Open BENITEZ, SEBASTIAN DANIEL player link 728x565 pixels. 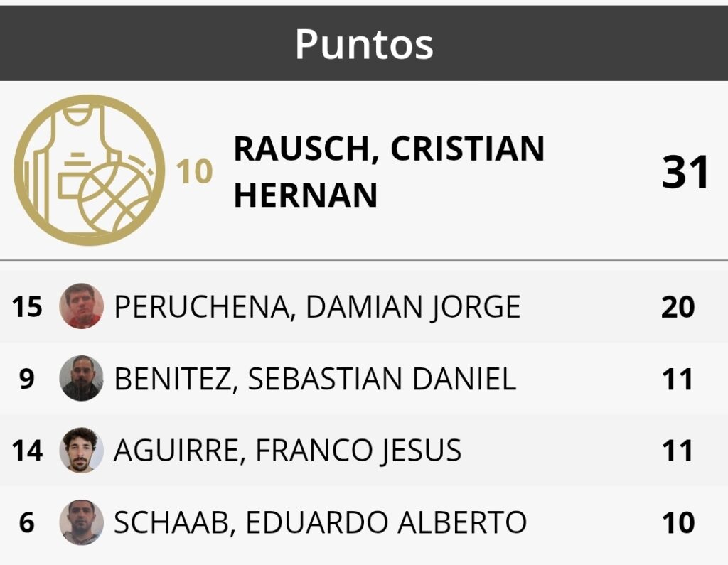pyautogui.click(x=315, y=379)
